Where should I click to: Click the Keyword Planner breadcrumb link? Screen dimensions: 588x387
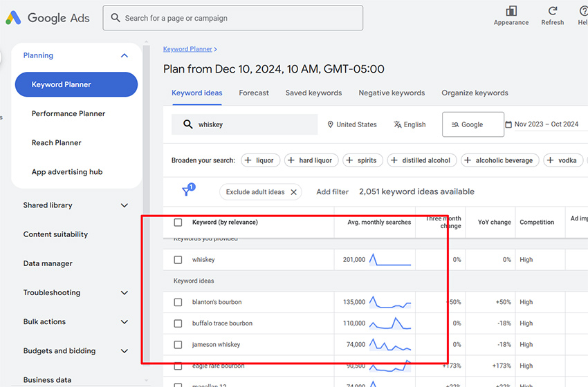(187, 49)
